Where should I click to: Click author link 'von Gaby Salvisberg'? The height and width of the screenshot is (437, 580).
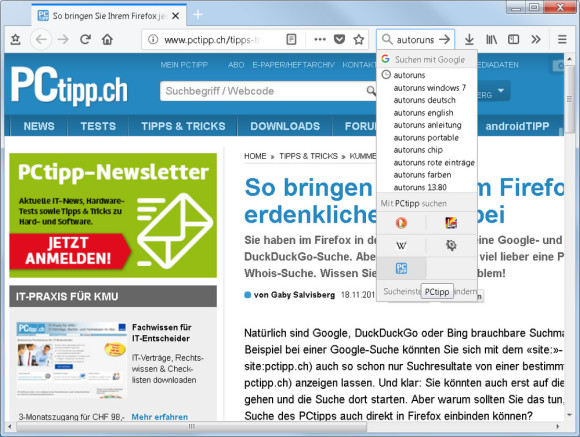point(294,295)
